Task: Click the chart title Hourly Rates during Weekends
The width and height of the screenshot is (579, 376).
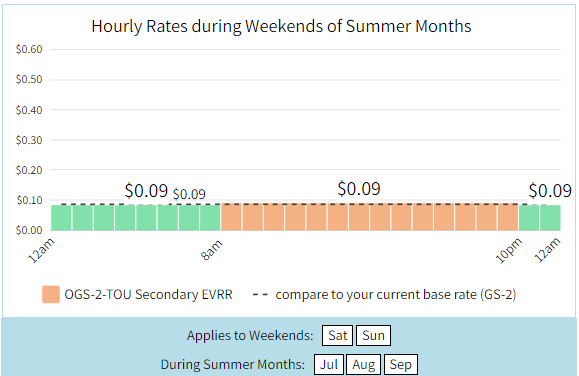Action: click(x=281, y=26)
